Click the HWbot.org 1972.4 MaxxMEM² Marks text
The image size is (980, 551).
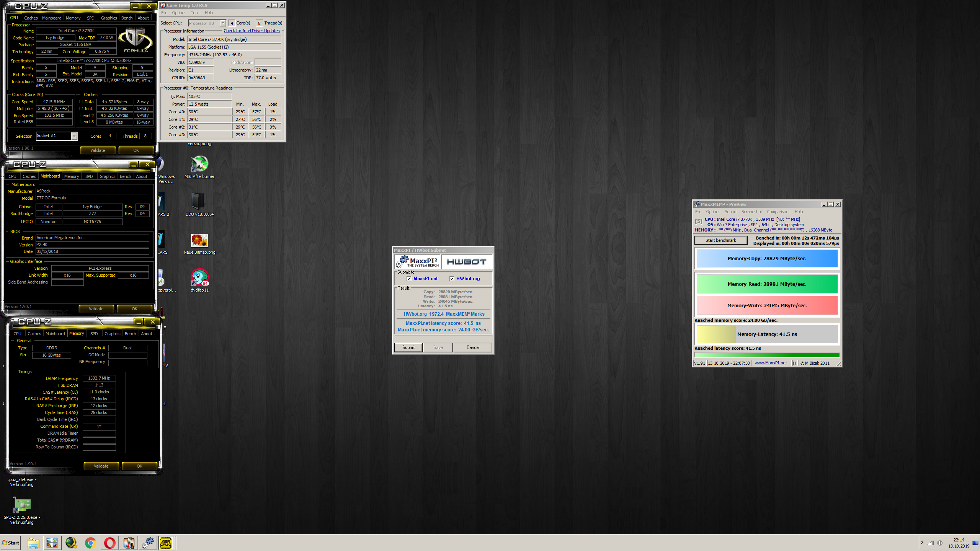coord(444,314)
